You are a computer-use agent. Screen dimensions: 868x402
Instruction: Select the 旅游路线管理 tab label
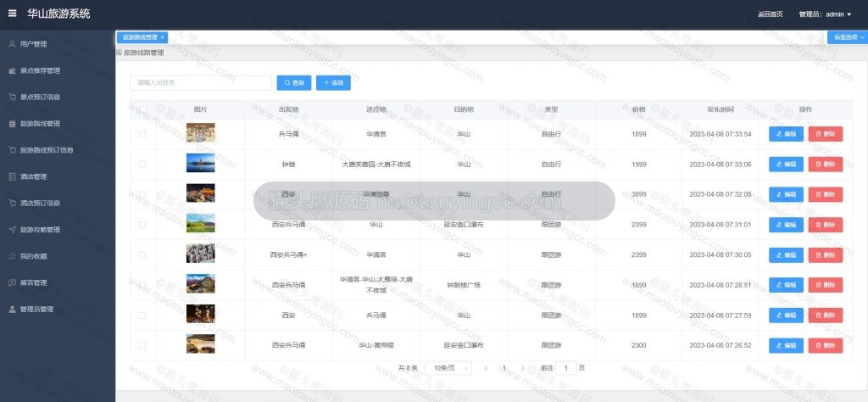tap(140, 37)
